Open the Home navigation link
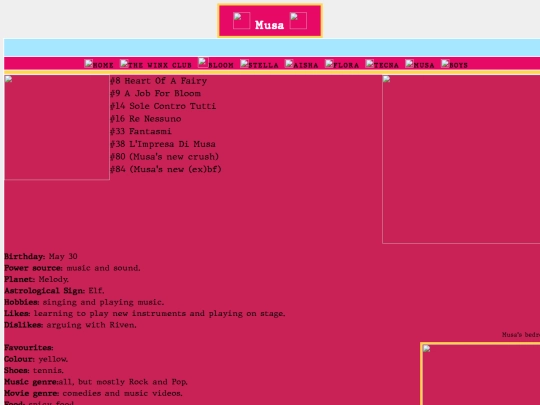The height and width of the screenshot is (405, 540). click(103, 65)
